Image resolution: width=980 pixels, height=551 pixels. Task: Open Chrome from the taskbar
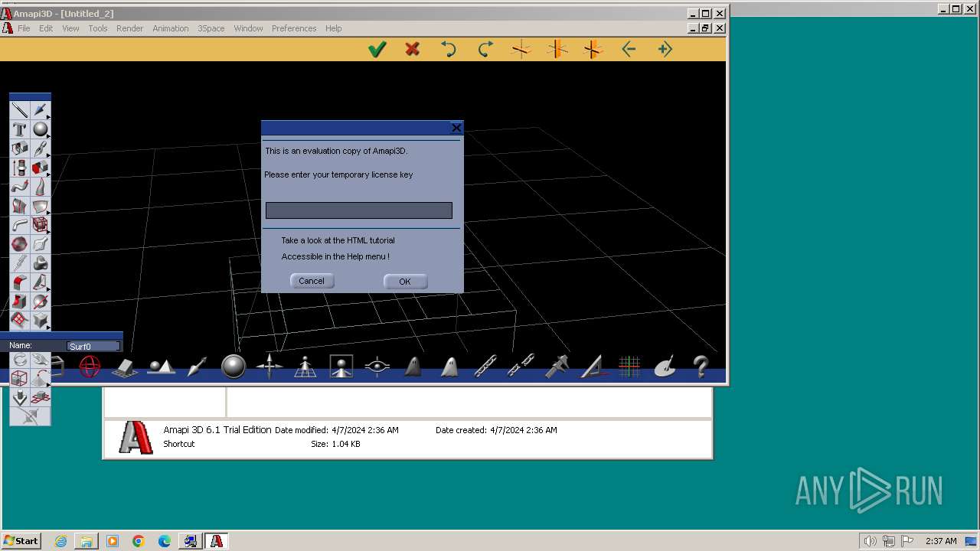(x=139, y=541)
